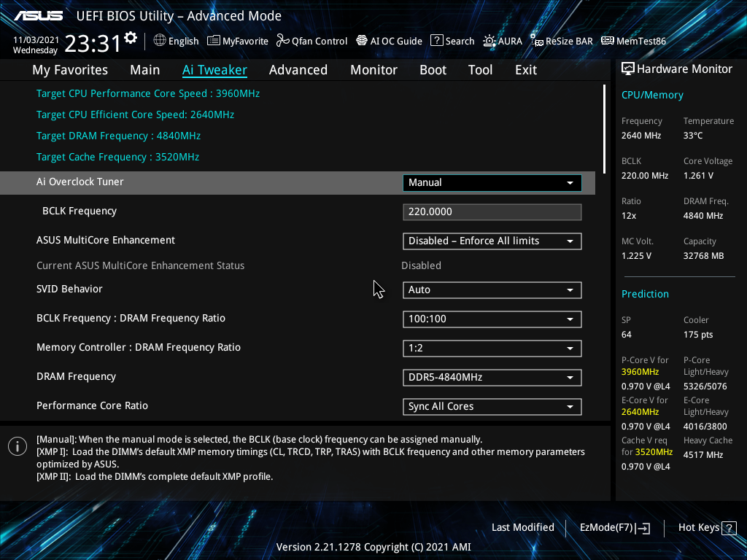The image size is (747, 560).
Task: Open BCLK Frequency : DRAM Frequency Ratio dropdown
Action: [492, 319]
